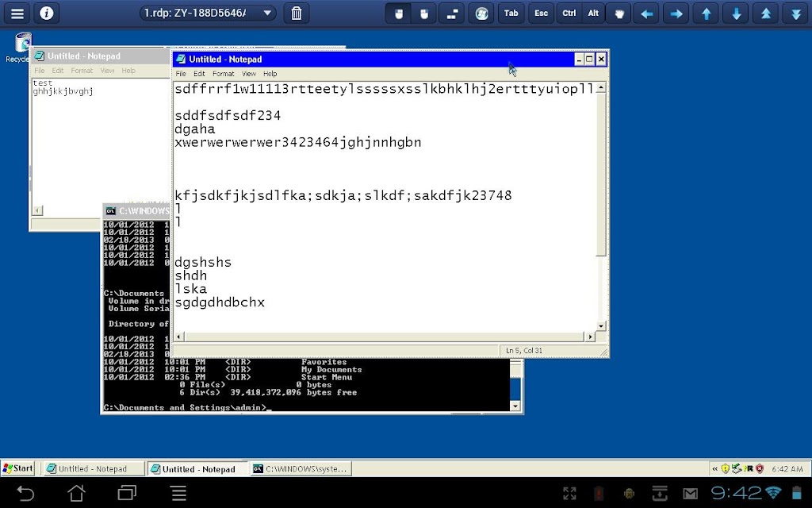The width and height of the screenshot is (812, 508).
Task: Tap the Windows key button in the toolbar
Action: pyautogui.click(x=481, y=13)
